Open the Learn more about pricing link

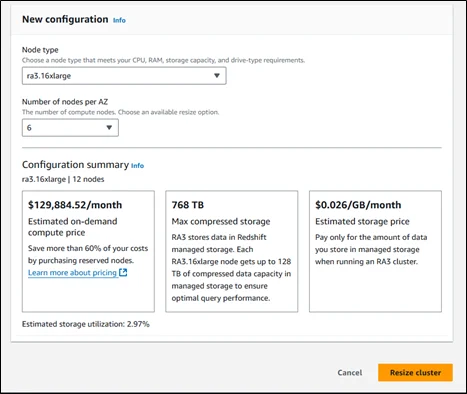[x=72, y=273]
